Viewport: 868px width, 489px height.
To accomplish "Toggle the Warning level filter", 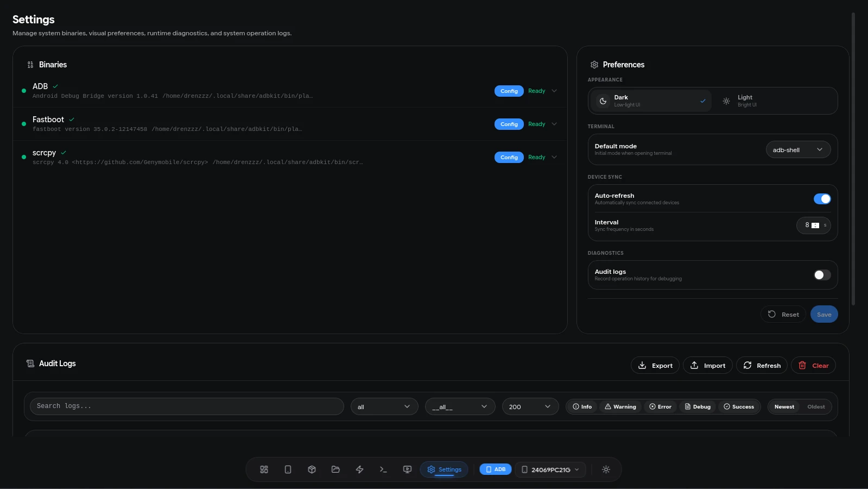I will click(x=620, y=407).
